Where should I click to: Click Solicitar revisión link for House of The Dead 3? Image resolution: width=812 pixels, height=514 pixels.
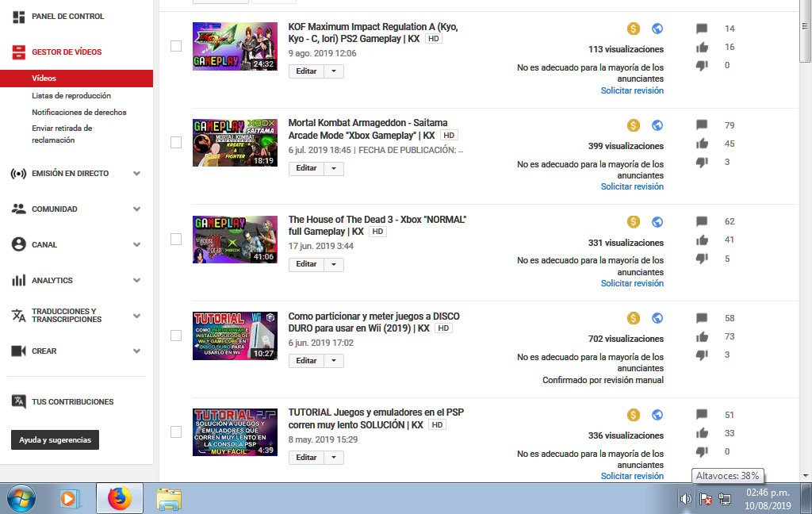pyautogui.click(x=632, y=283)
